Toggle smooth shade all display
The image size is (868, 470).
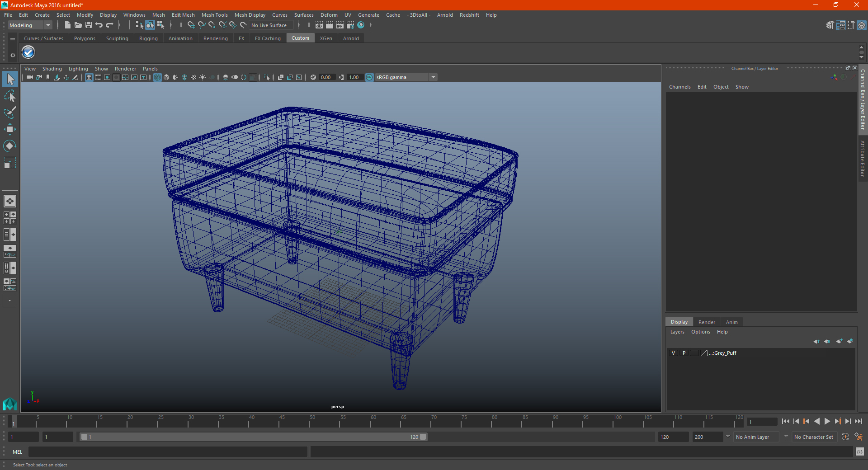pyautogui.click(x=166, y=77)
